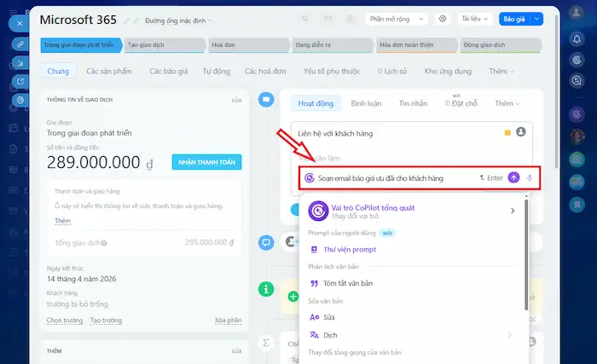Click responsible person avatar on activity
Image resolution: width=597 pixels, height=364 pixels.
[521, 132]
